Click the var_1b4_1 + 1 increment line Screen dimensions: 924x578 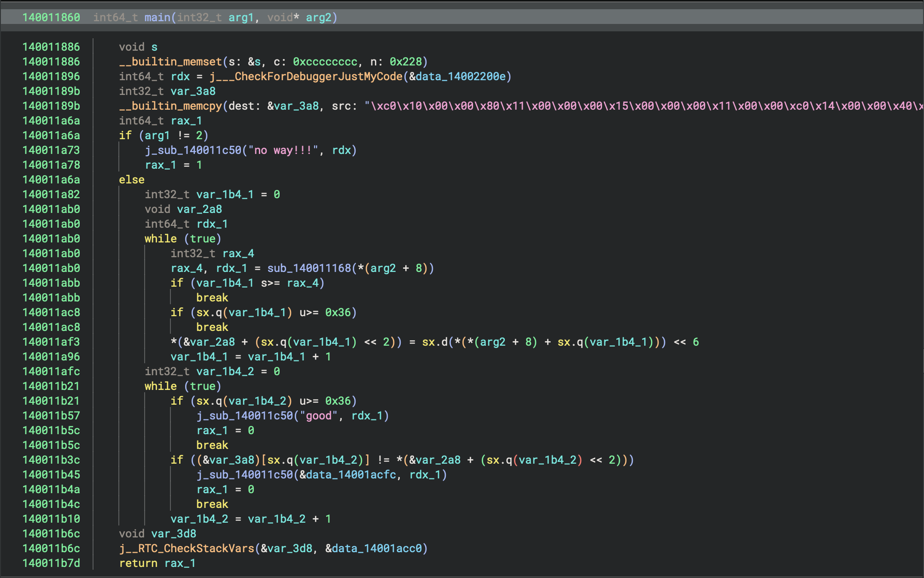pos(251,357)
